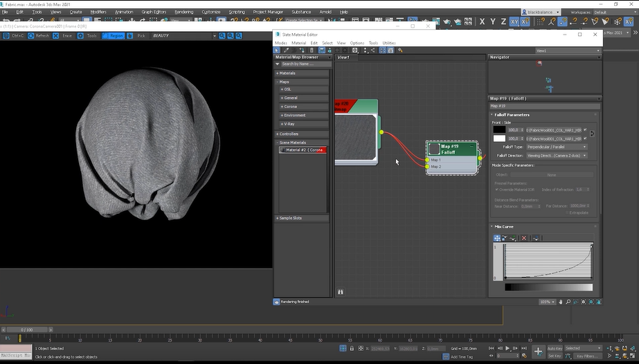639x364 pixels.
Task: Expand the Corona maps group
Action: (x=304, y=107)
